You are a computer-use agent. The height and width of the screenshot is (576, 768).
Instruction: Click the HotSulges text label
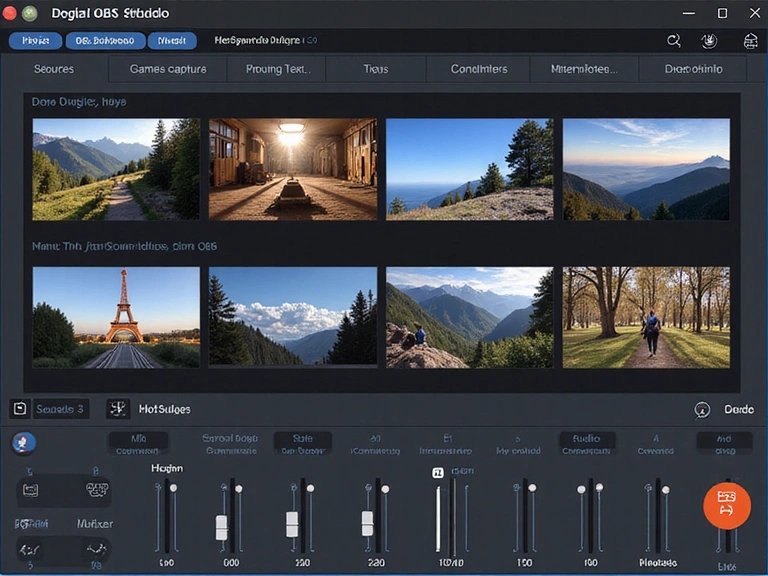pyautogui.click(x=165, y=409)
